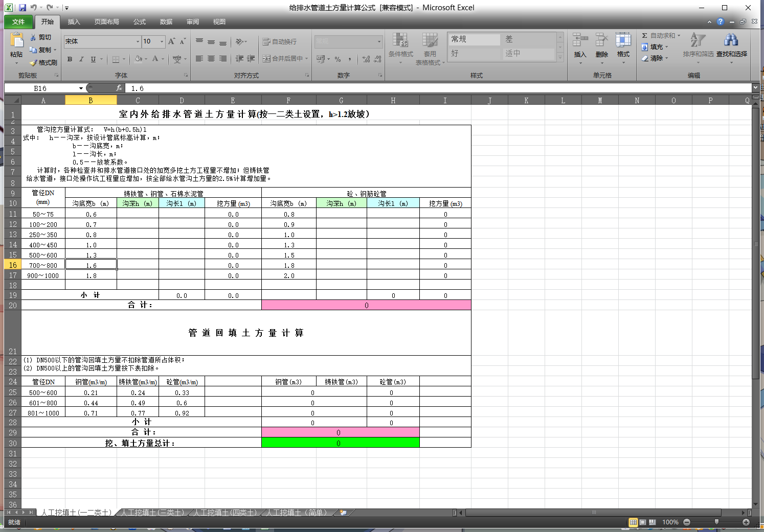Switch to Page Layout view in status bar

(x=643, y=522)
